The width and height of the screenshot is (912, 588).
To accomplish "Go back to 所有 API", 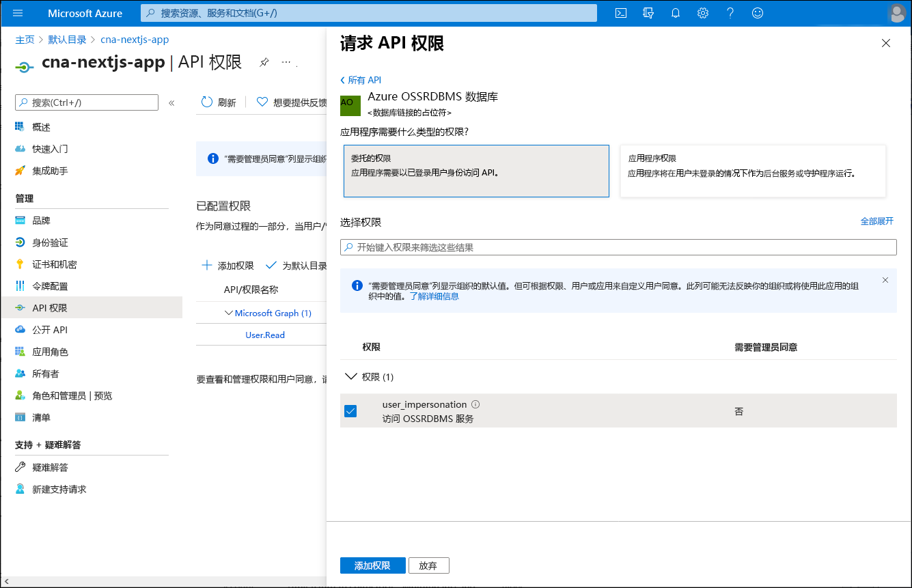I will point(361,80).
